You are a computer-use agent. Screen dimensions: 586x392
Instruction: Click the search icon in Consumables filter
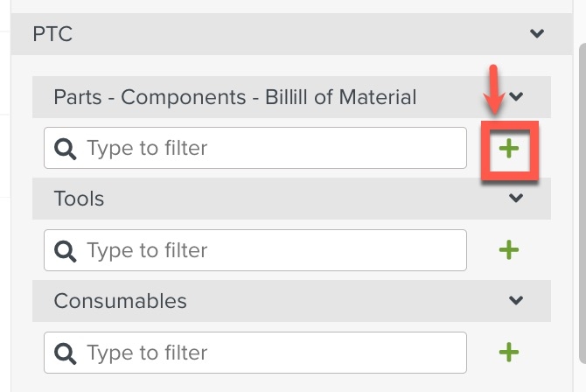pyautogui.click(x=66, y=353)
